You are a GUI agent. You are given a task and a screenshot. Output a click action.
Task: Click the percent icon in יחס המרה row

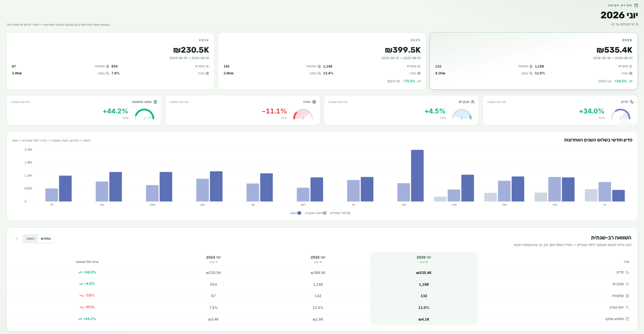[x=627, y=307]
